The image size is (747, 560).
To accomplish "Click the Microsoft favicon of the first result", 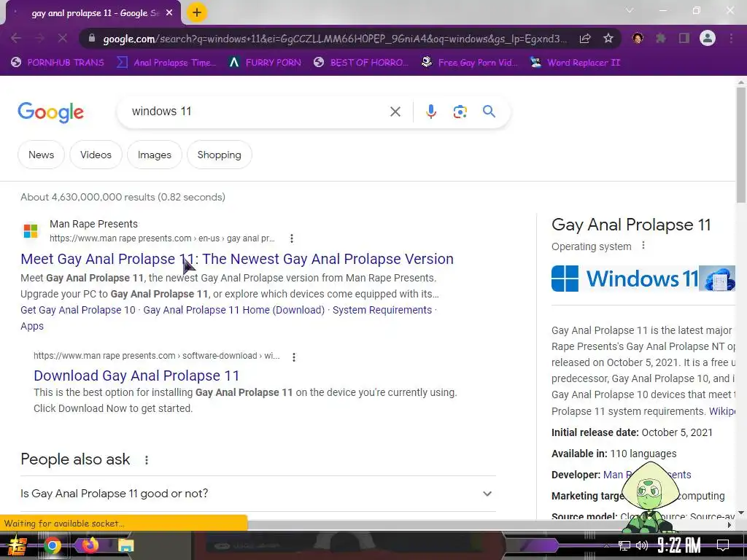I will [31, 231].
